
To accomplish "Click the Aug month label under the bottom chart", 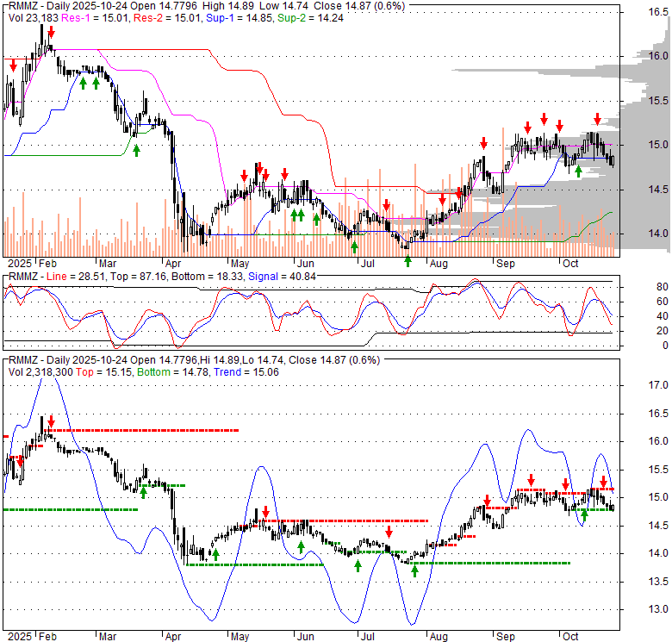I will 439,637.
